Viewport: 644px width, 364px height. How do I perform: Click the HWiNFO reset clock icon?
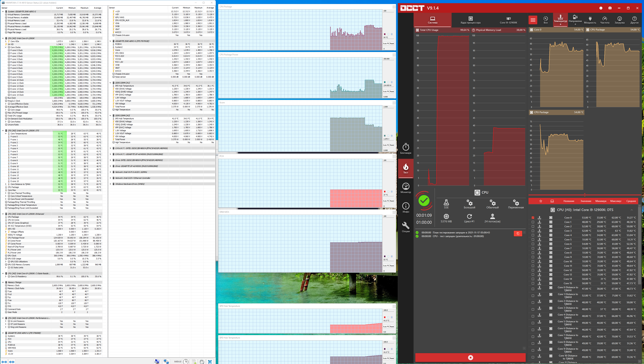[x=186, y=362]
